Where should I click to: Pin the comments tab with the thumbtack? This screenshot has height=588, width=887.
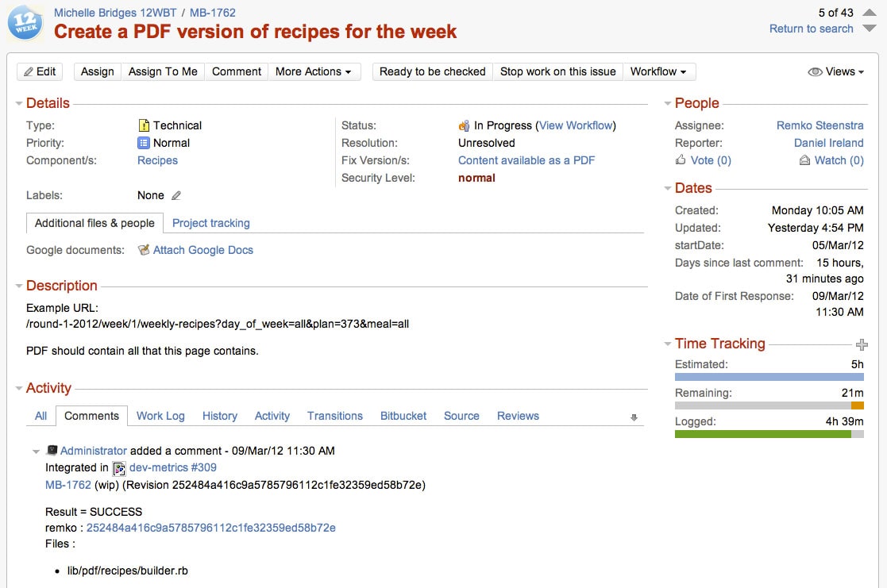[634, 416]
